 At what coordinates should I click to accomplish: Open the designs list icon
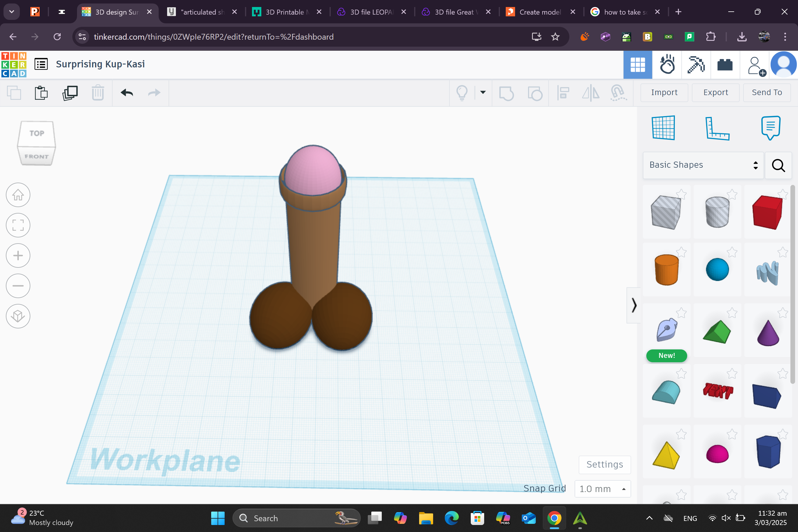click(x=41, y=64)
